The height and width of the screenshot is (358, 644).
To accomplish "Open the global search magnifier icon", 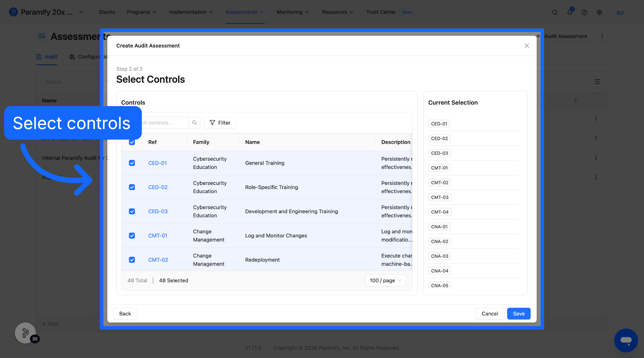I will coord(555,12).
